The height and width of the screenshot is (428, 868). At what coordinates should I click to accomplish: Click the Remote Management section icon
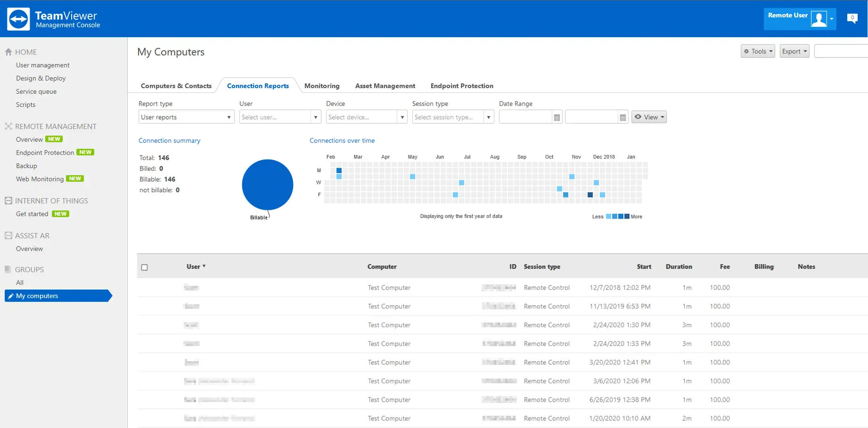8,126
